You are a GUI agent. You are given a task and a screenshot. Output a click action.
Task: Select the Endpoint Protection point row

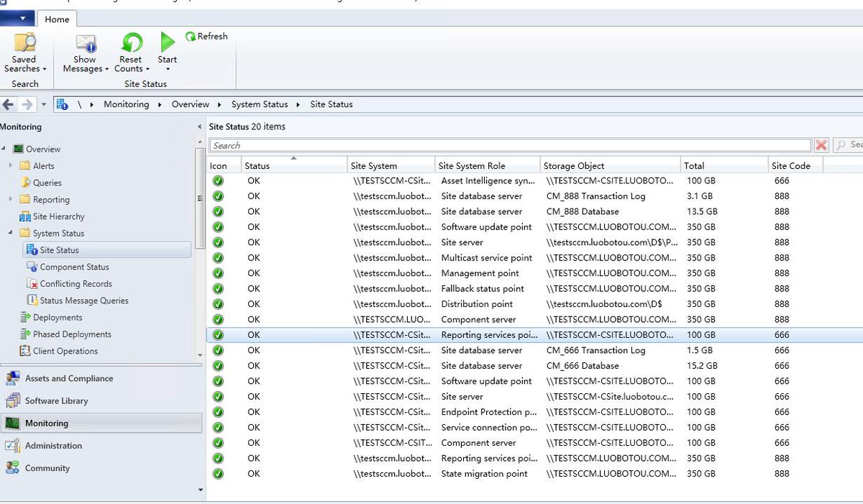(534, 413)
